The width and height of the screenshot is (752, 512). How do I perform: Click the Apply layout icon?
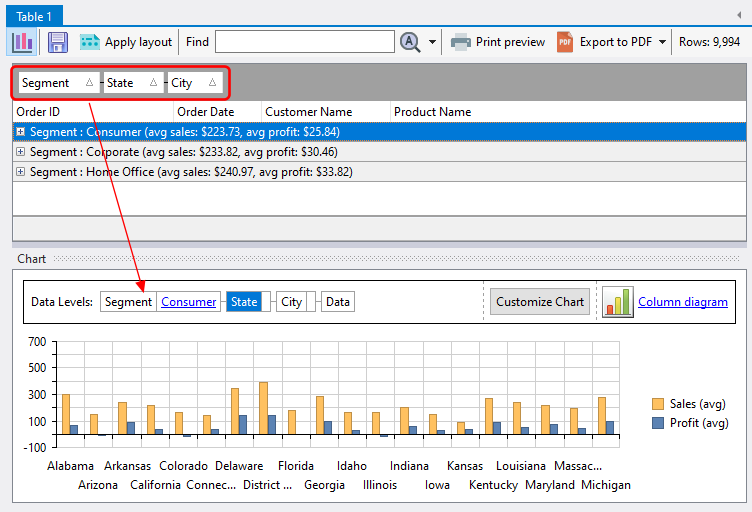tap(90, 42)
